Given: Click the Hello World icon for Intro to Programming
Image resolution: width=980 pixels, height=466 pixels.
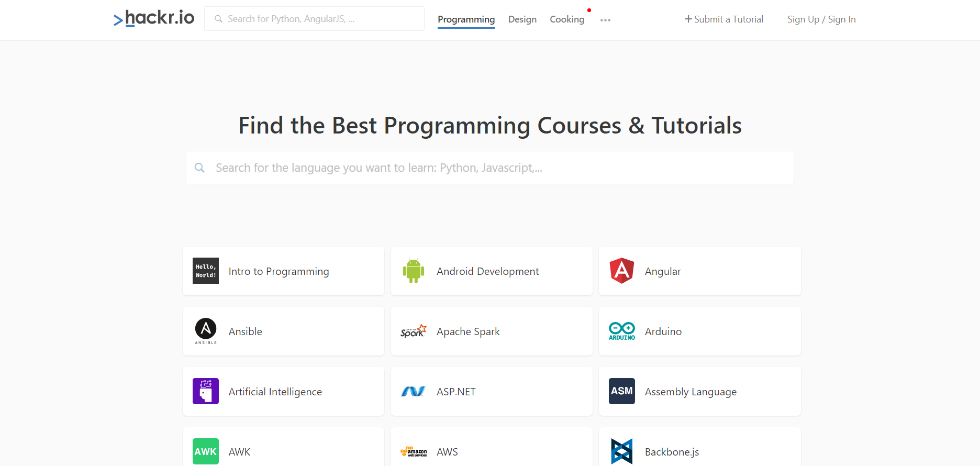Looking at the screenshot, I should tap(206, 271).
